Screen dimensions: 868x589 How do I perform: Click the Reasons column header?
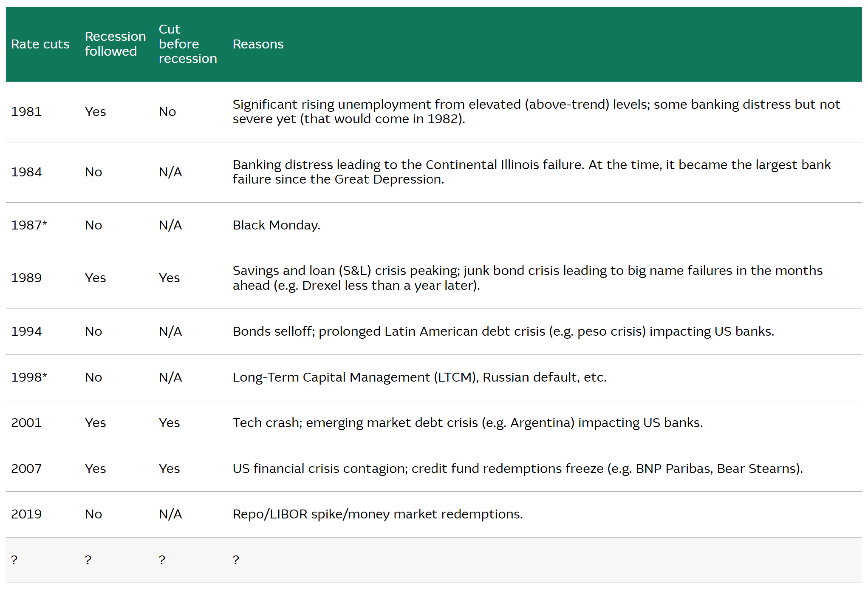click(258, 44)
